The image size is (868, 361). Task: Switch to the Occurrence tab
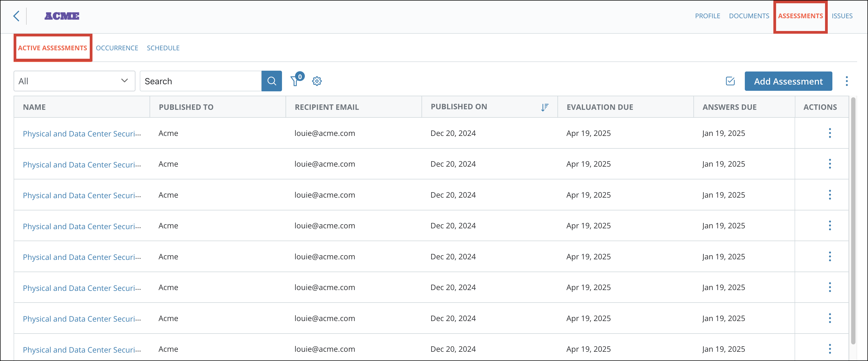pos(117,48)
